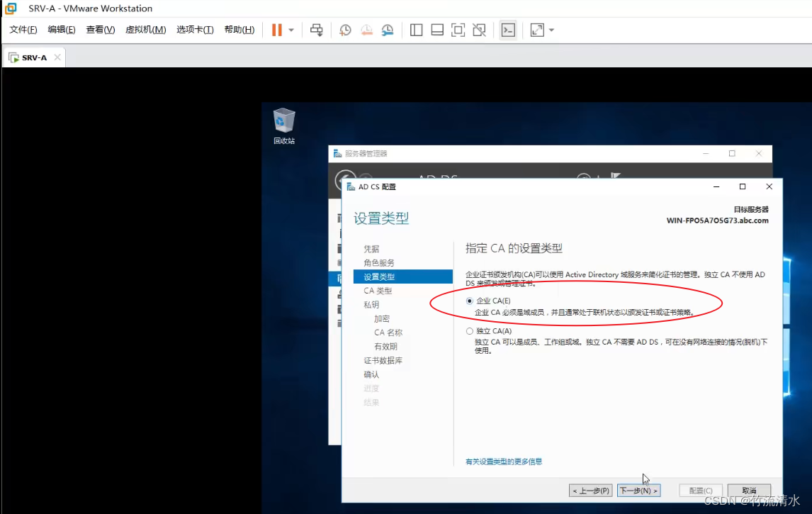This screenshot has height=514, width=812.
Task: Revert the VM to its previous snapshot
Action: [366, 30]
